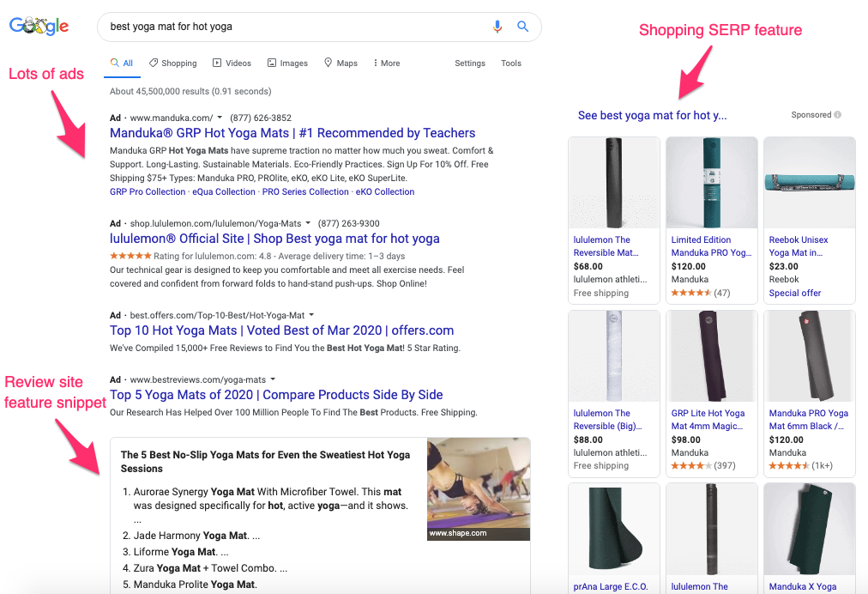
Task: Open the lululemon The Reversible (Big) listing title
Action: point(608,420)
